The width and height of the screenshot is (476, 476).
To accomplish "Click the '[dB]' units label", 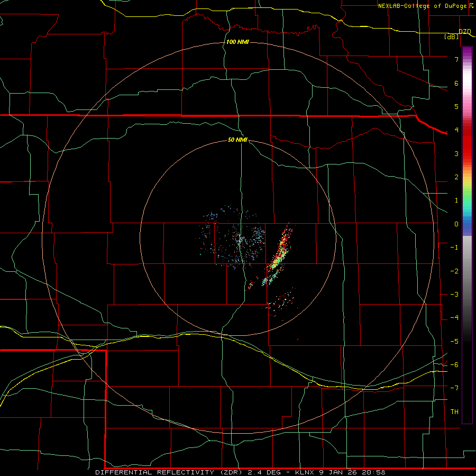I will [x=452, y=36].
